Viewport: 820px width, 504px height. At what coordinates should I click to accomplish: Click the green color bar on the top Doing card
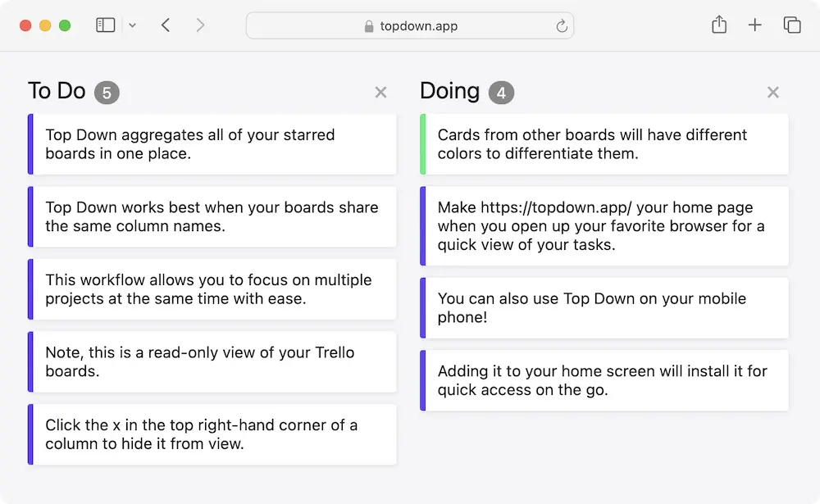pyautogui.click(x=423, y=144)
